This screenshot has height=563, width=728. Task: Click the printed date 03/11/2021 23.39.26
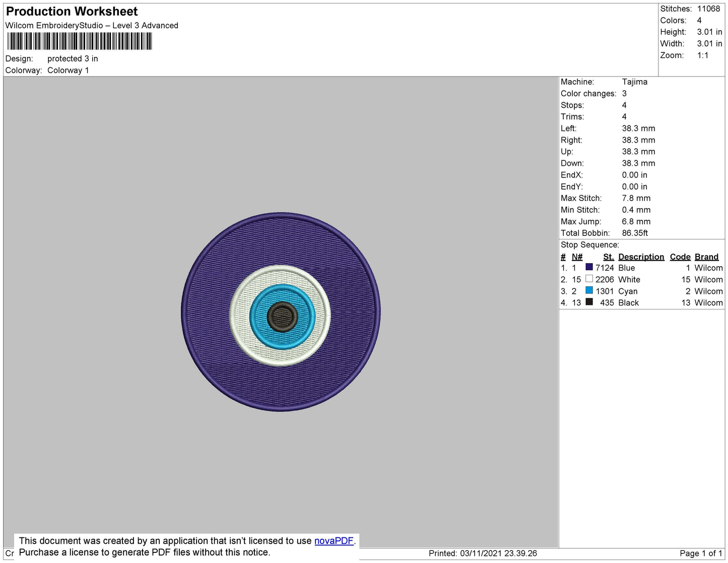coord(498,553)
